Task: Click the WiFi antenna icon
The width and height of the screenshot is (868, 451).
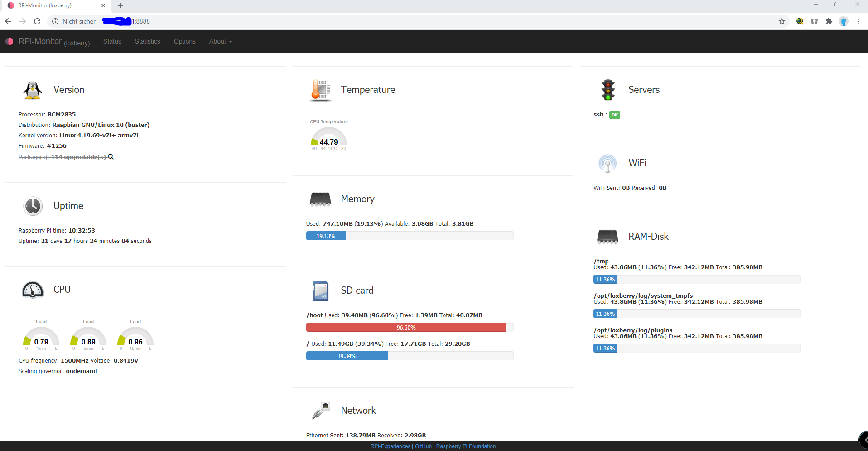Action: click(608, 163)
